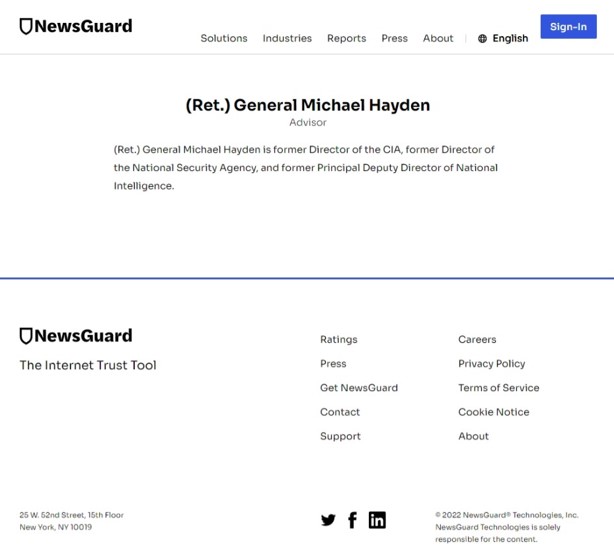Open the Privacy Policy link

point(491,364)
